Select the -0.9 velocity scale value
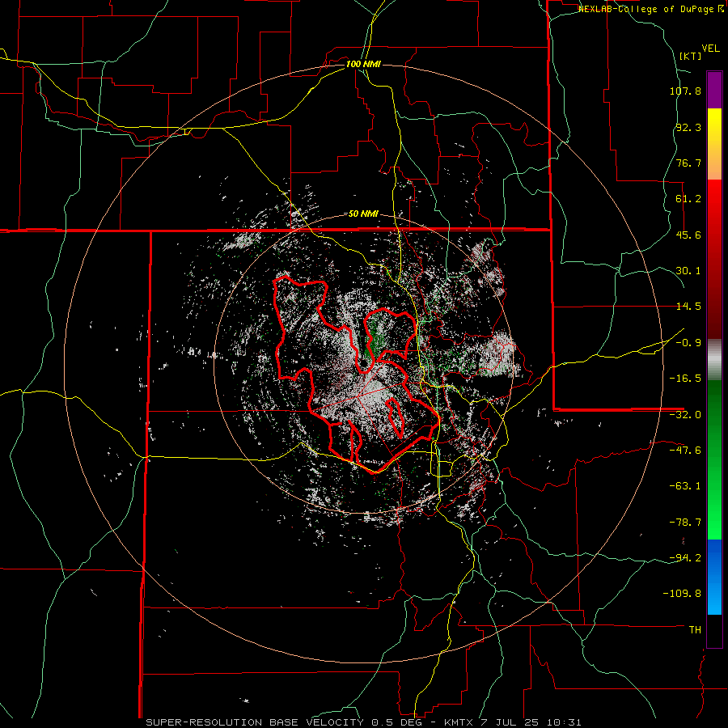This screenshot has width=728, height=728. point(688,343)
